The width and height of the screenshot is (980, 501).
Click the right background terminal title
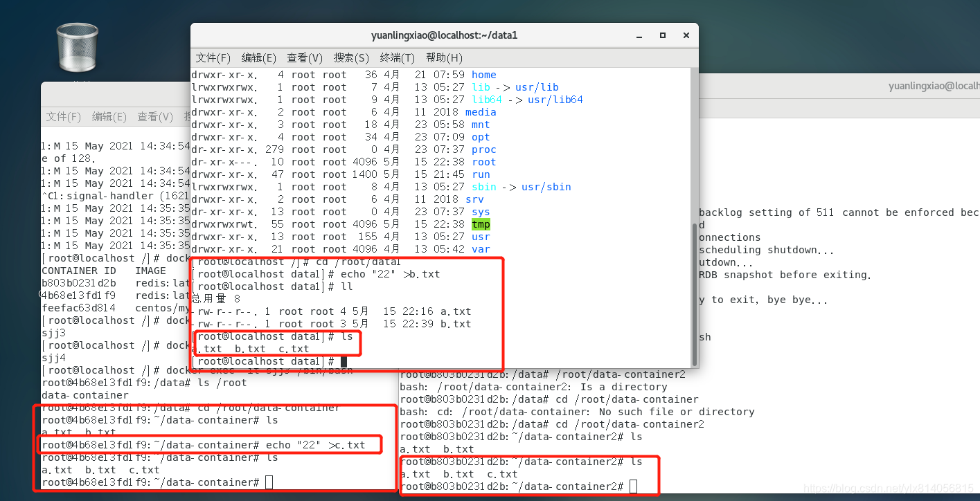tap(934, 86)
